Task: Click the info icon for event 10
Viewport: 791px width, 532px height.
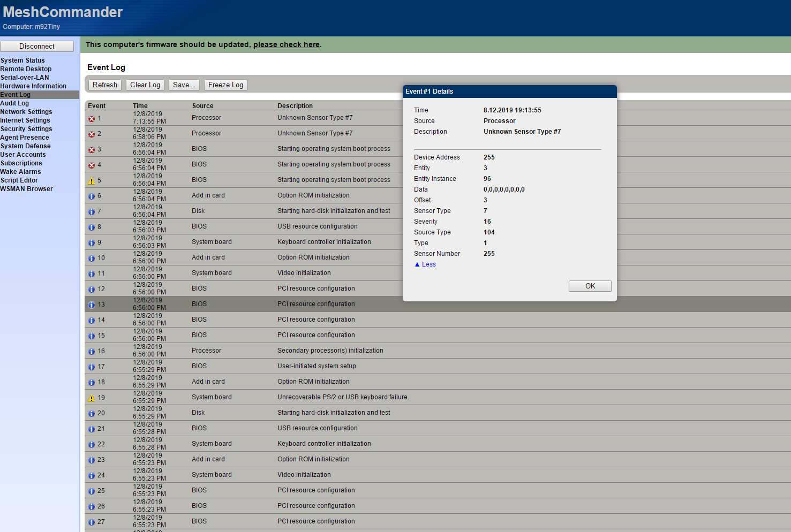Action: click(92, 259)
